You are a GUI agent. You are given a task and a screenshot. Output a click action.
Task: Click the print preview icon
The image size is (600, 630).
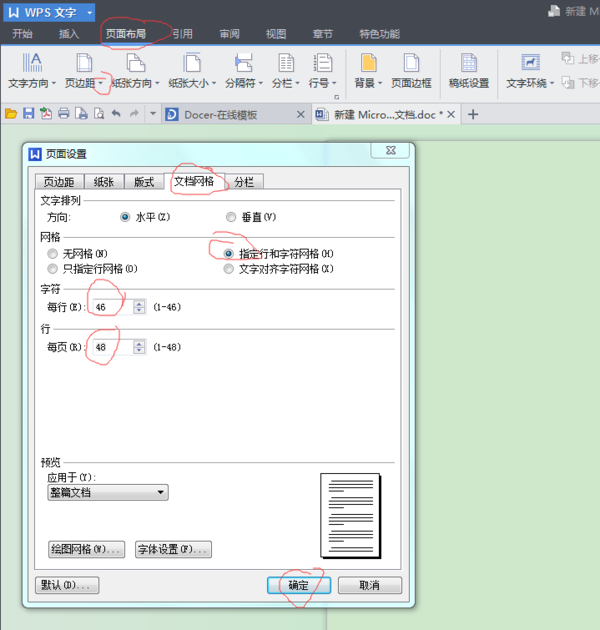coord(99,114)
